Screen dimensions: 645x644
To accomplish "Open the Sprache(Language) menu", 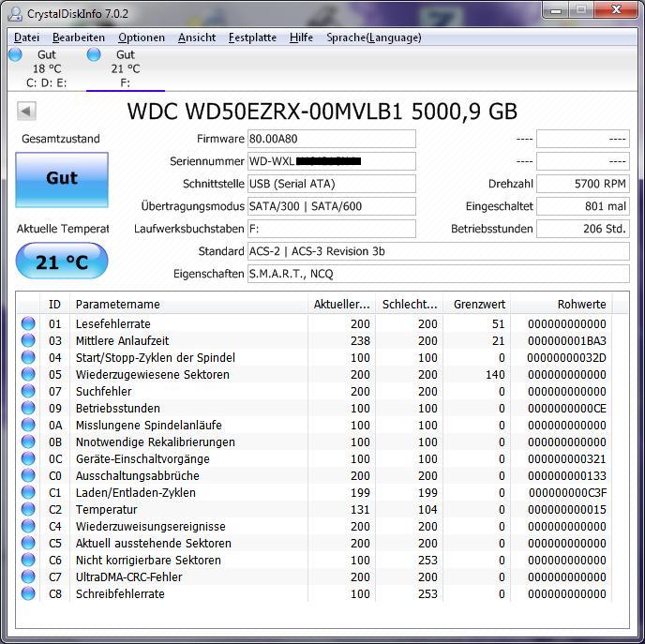I will point(373,37).
